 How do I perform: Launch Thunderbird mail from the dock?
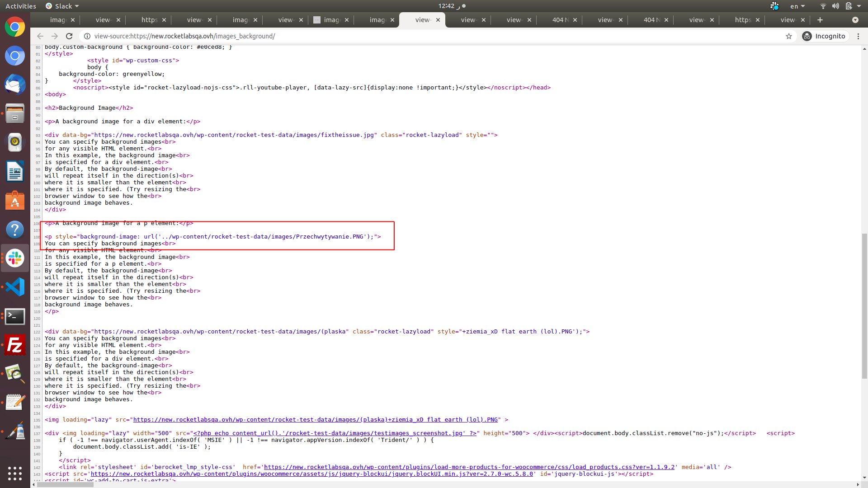pos(15,84)
